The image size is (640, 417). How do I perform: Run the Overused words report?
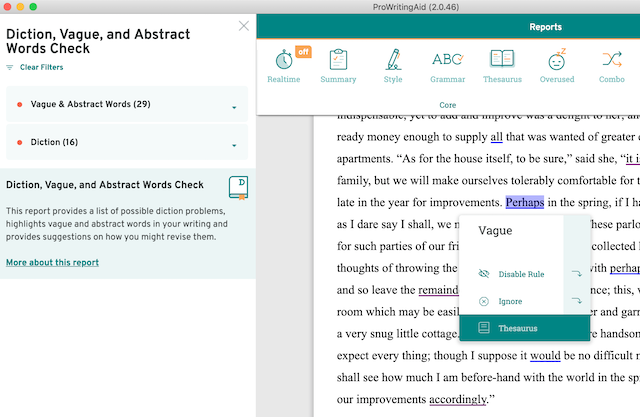coord(557,66)
